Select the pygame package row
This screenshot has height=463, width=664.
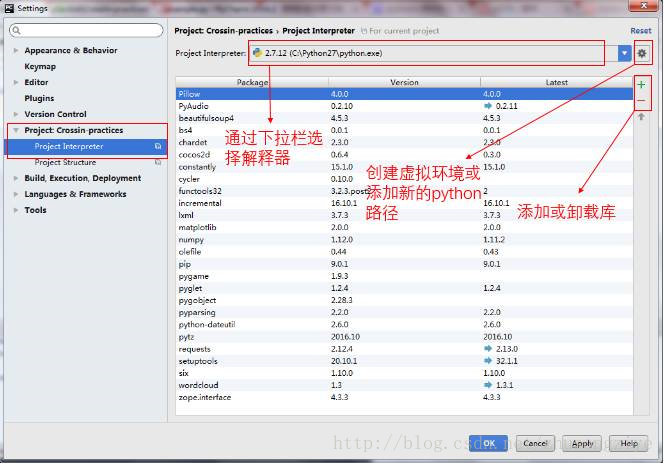point(404,276)
